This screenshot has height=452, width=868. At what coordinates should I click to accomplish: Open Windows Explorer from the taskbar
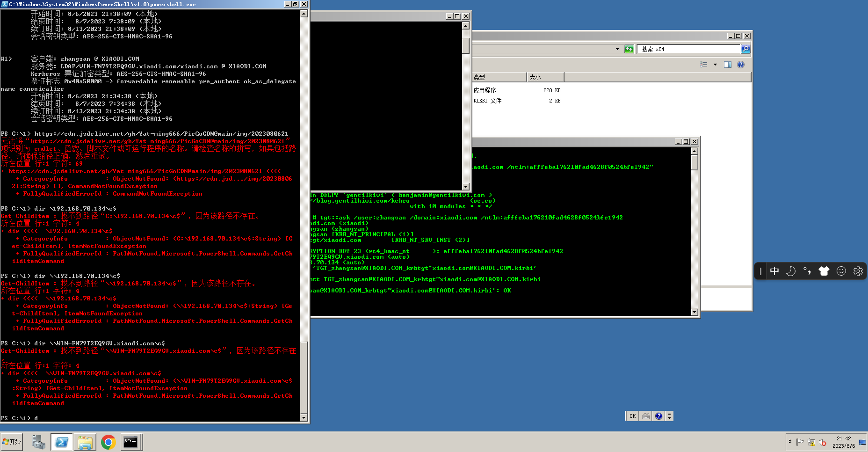tap(85, 442)
